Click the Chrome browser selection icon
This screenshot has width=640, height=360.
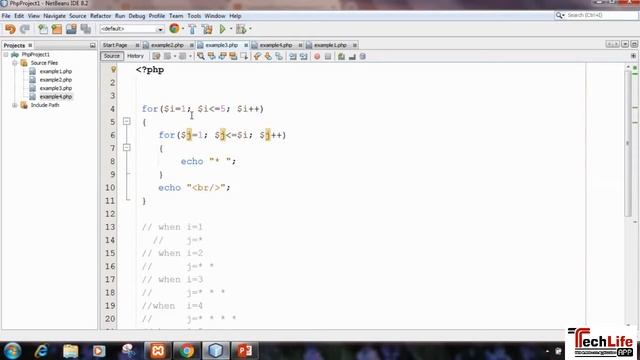(174, 29)
